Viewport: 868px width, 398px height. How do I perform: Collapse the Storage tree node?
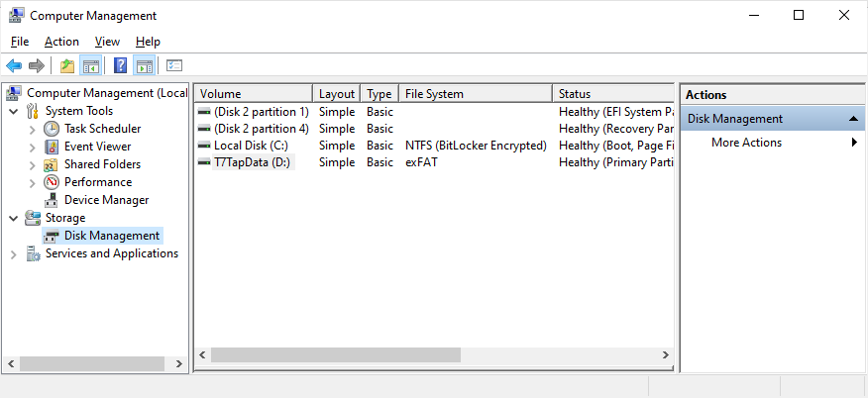coord(14,218)
